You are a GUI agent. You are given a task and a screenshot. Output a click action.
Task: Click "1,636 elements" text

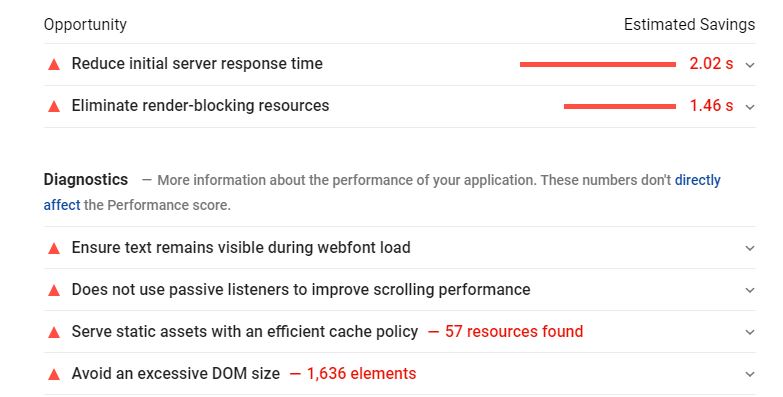click(361, 373)
